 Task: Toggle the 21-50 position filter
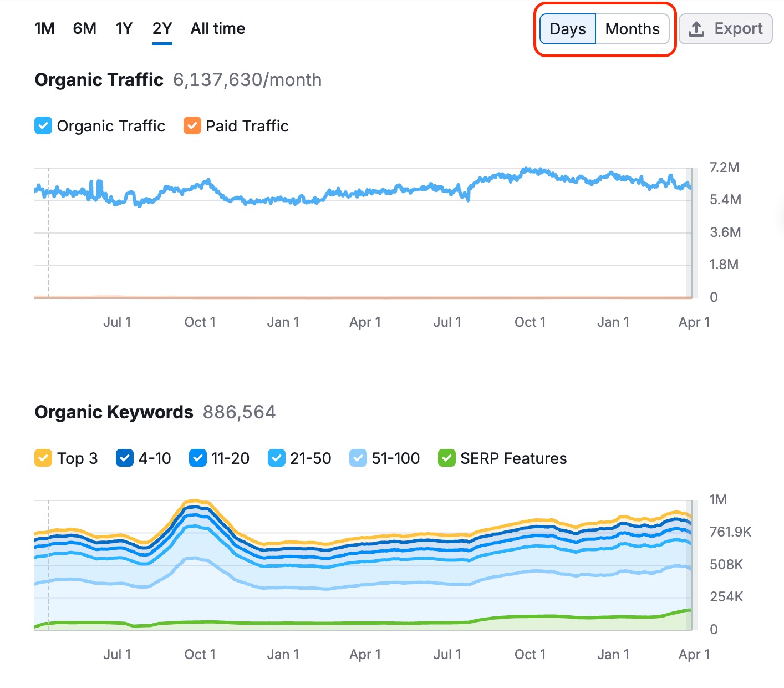pos(276,458)
